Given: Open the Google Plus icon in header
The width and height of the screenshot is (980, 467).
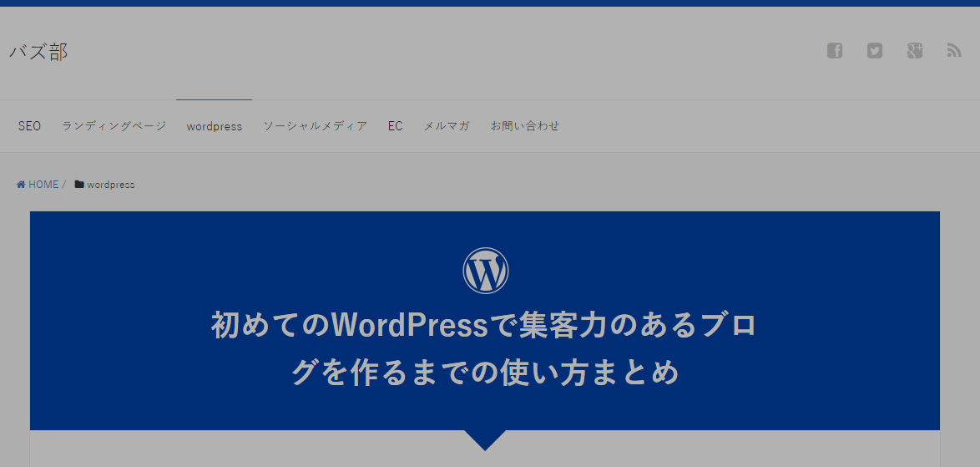Looking at the screenshot, I should click(914, 51).
